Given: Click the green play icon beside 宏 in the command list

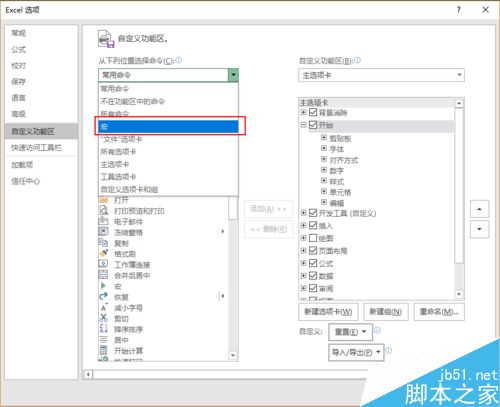Looking at the screenshot, I should tap(104, 286).
